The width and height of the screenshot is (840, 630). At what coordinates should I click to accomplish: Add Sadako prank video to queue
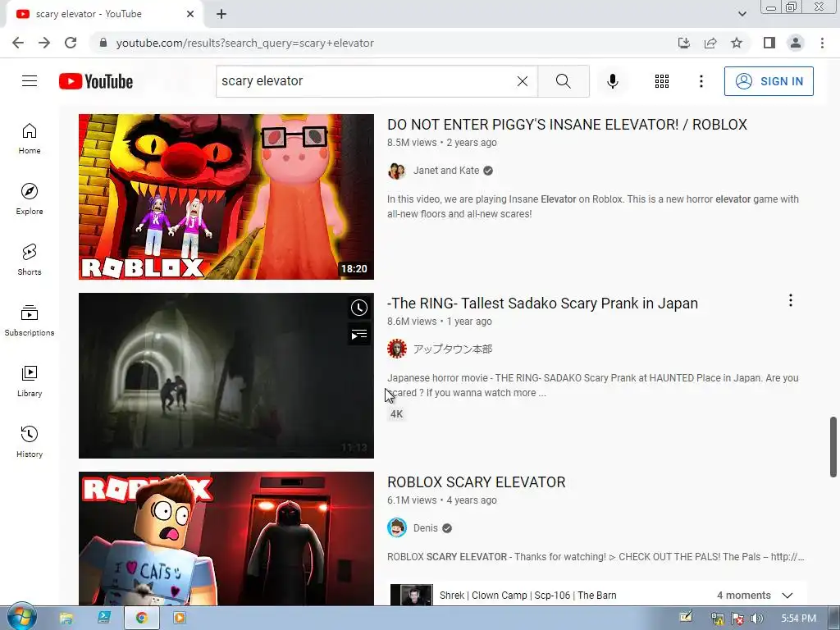point(359,335)
